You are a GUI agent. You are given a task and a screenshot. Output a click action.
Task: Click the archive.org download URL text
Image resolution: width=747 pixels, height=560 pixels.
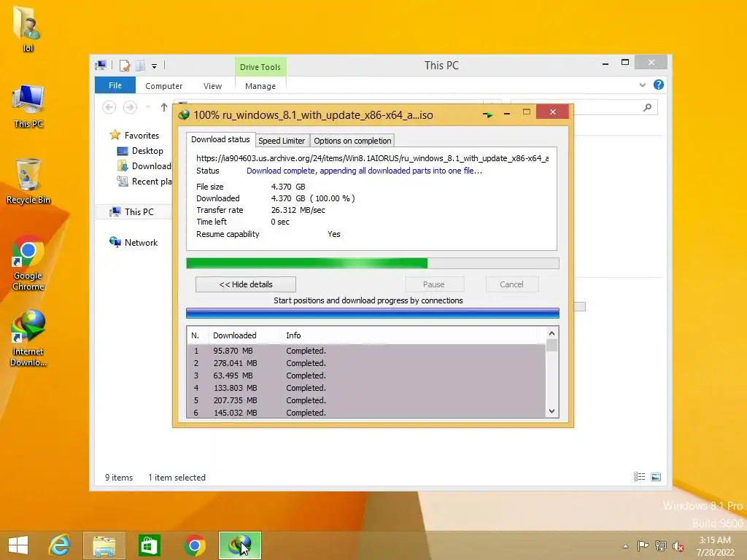[373, 158]
